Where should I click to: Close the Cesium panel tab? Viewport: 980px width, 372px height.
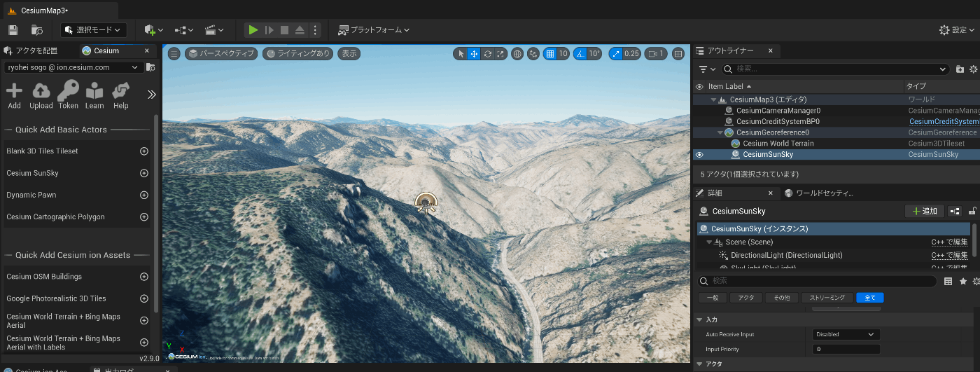click(x=147, y=50)
